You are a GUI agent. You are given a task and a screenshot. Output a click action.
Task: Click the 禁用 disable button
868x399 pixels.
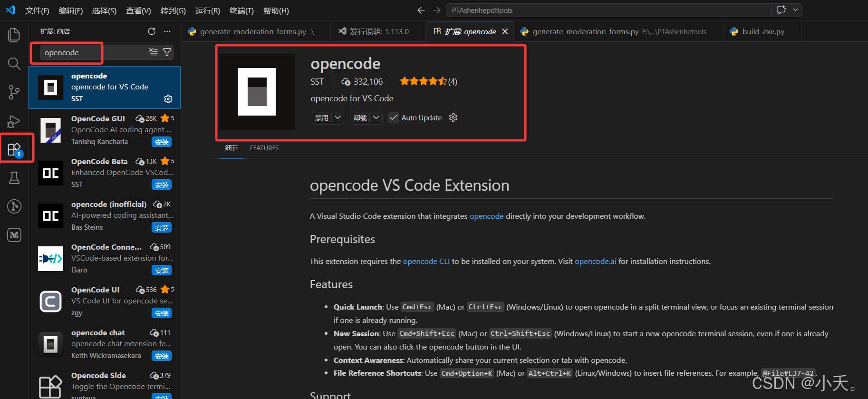(322, 117)
